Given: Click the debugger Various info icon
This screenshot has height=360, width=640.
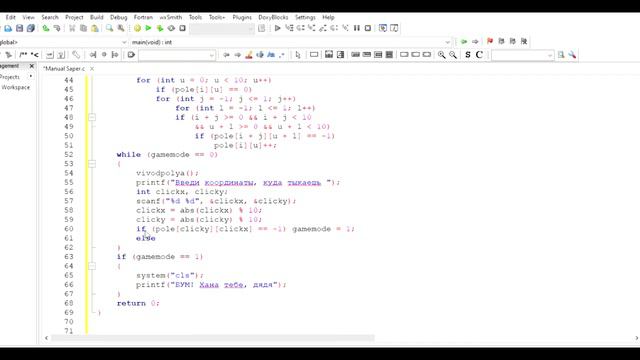Looking at the screenshot, I should tap(394, 28).
